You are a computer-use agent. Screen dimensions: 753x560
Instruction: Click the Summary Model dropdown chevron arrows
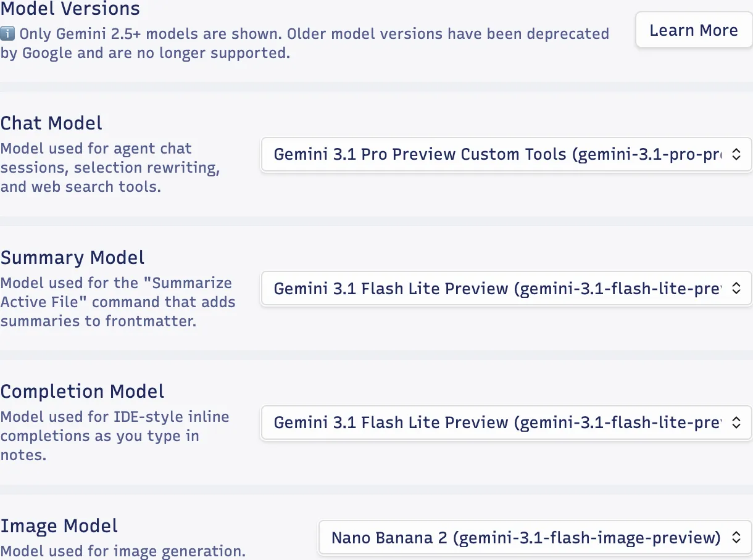click(x=736, y=288)
